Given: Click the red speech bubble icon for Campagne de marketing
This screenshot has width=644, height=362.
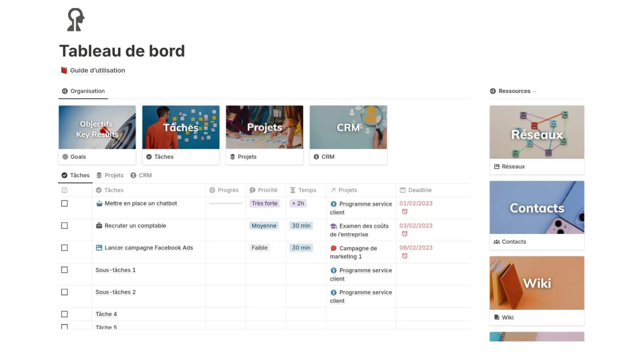Looking at the screenshot, I should 333,248.
